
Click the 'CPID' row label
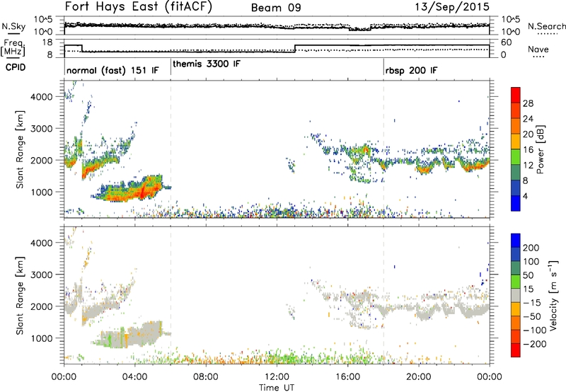[x=16, y=67]
